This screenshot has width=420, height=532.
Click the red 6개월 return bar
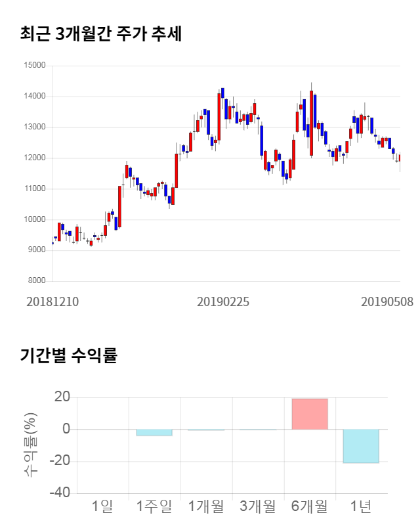309,414
